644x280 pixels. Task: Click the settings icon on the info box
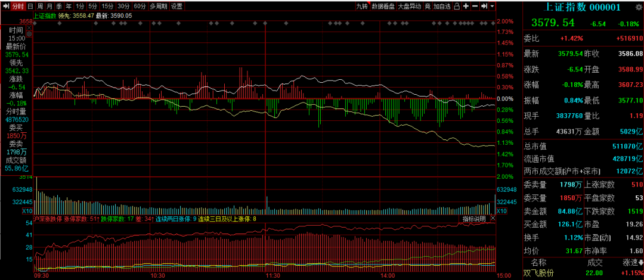[29, 34]
